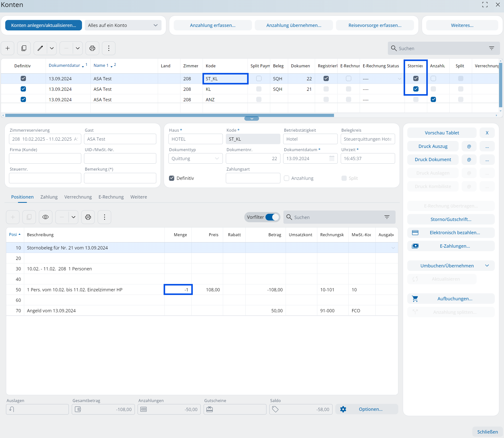
Task: Click the printer icon above accounts table
Action: (x=92, y=48)
